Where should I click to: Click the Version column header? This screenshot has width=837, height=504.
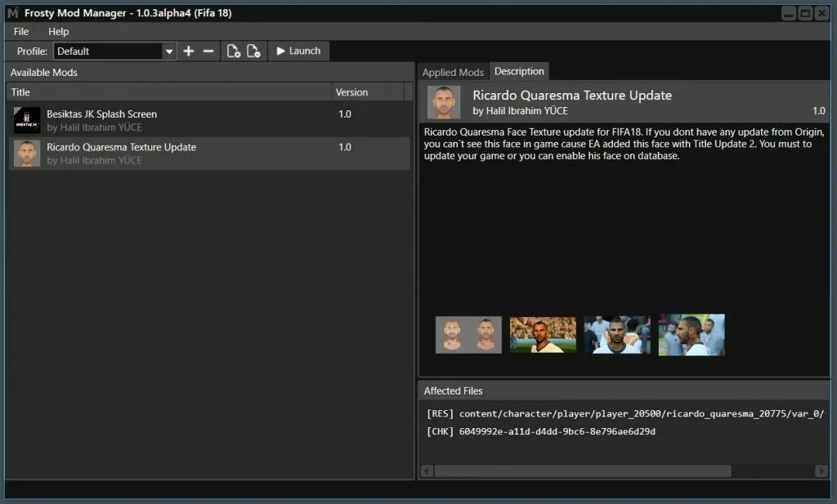pyautogui.click(x=367, y=92)
